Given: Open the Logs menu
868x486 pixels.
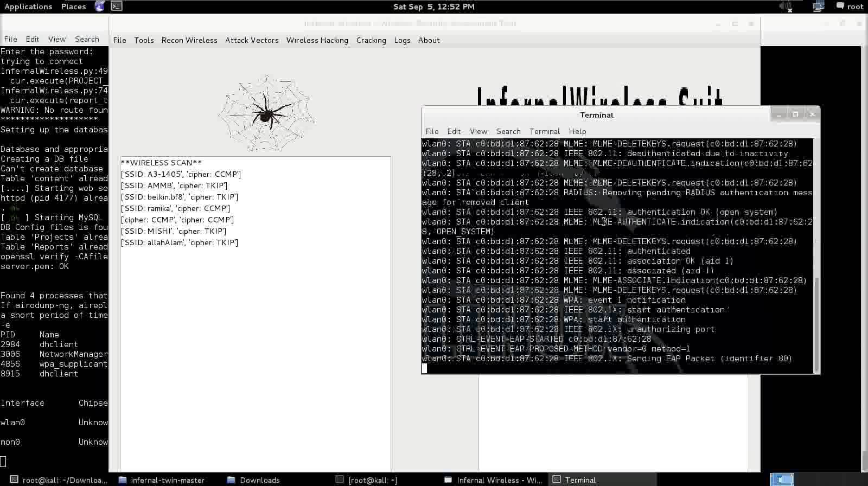Looking at the screenshot, I should point(402,40).
